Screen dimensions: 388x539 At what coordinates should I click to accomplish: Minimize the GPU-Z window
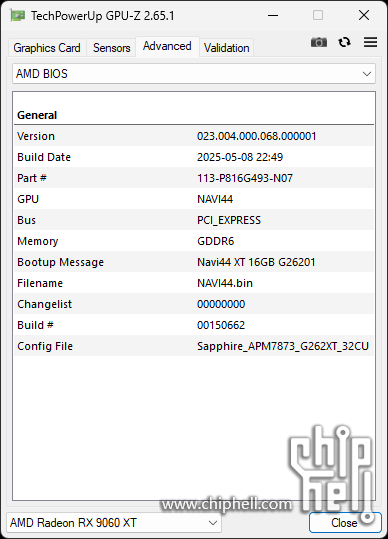tap(273, 15)
